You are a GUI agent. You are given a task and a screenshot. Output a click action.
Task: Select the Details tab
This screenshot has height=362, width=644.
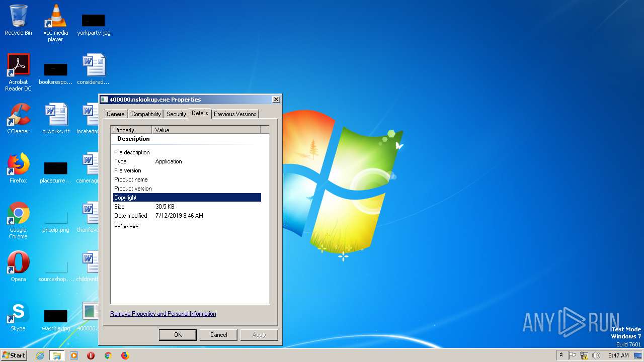[x=200, y=113]
